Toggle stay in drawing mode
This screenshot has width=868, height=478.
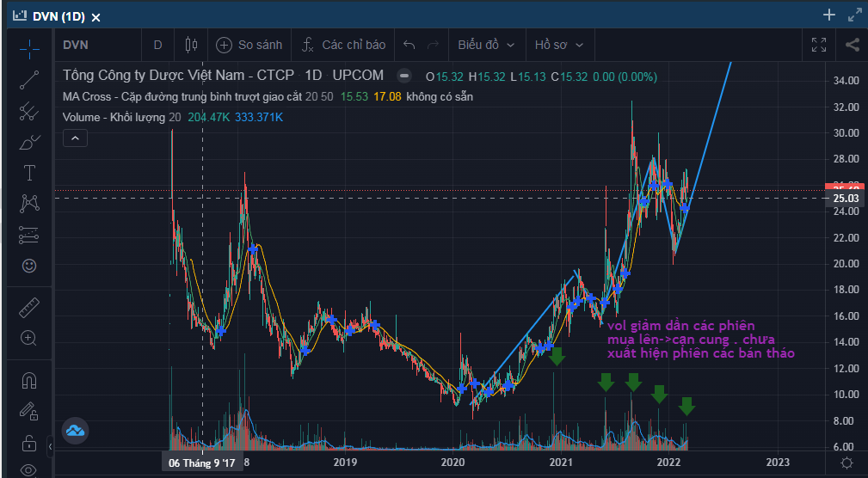(x=29, y=411)
